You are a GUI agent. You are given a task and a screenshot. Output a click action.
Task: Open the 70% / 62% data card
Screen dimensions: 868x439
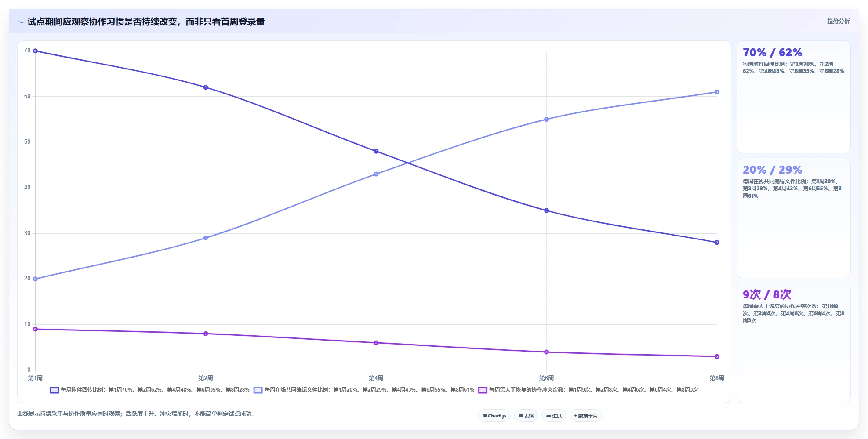click(x=793, y=97)
